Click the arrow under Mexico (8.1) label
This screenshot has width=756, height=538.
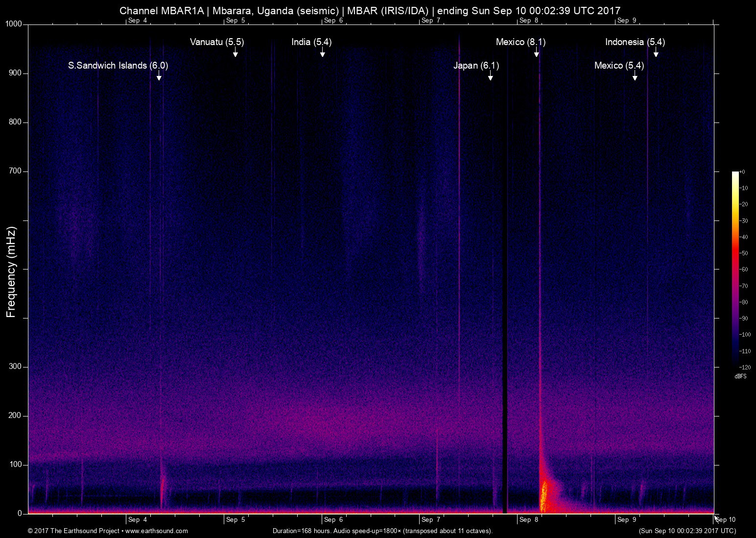point(537,52)
